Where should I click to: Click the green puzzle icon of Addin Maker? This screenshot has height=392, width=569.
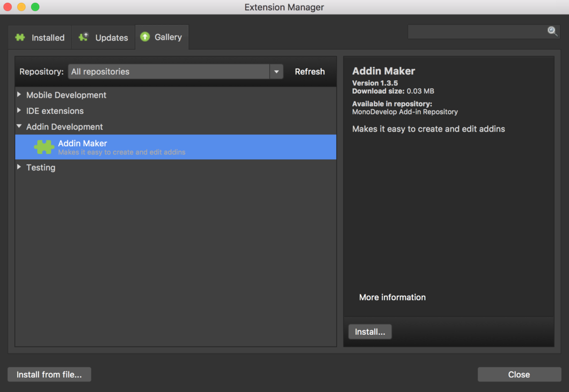[44, 147]
